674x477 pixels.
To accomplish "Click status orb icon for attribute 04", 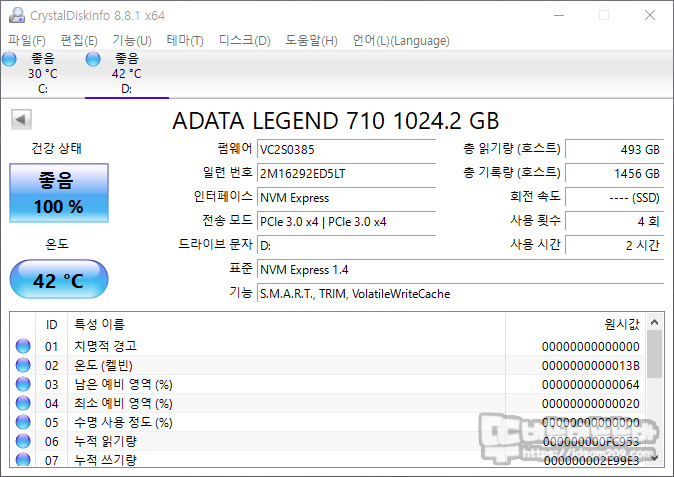I will (23, 403).
